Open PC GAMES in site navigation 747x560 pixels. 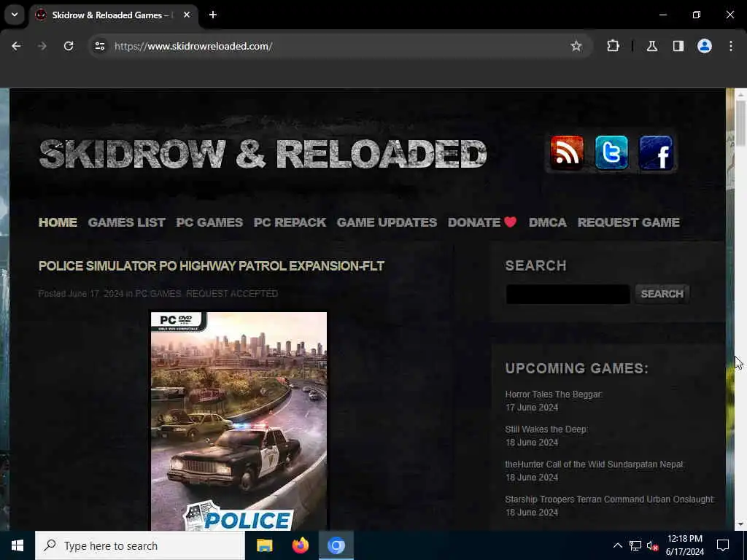pyautogui.click(x=209, y=222)
